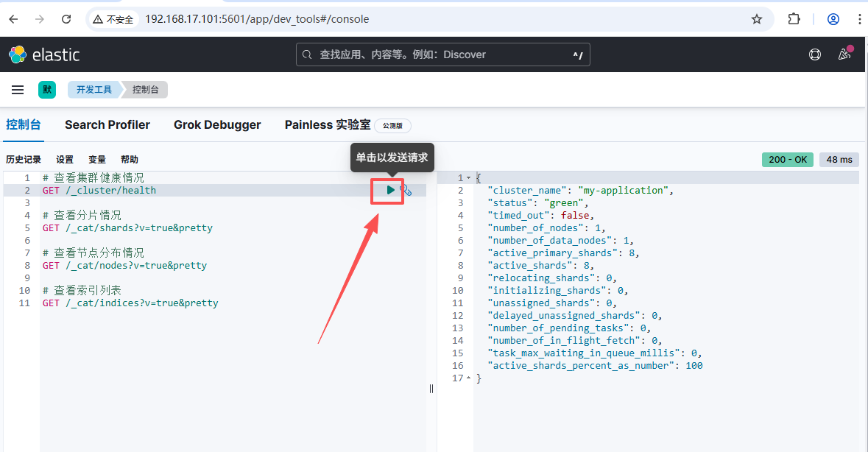
Task: Click the wrench icon beside send request
Action: coord(406,190)
